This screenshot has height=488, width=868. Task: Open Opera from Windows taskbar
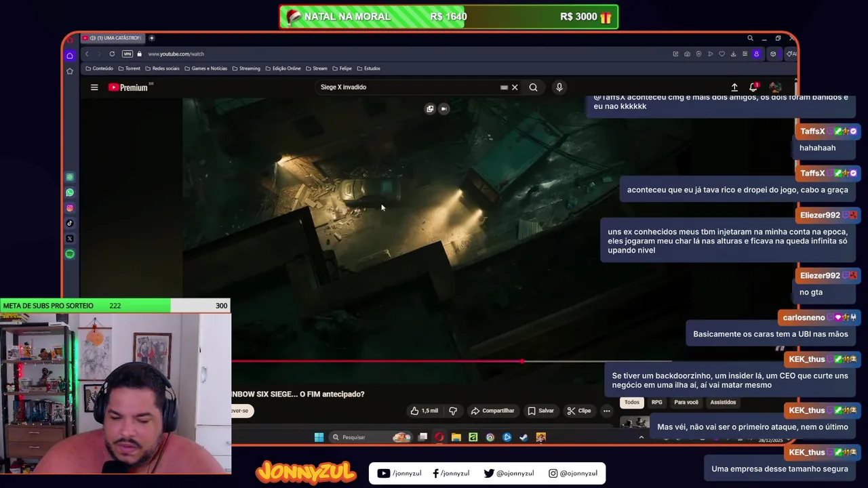439,437
